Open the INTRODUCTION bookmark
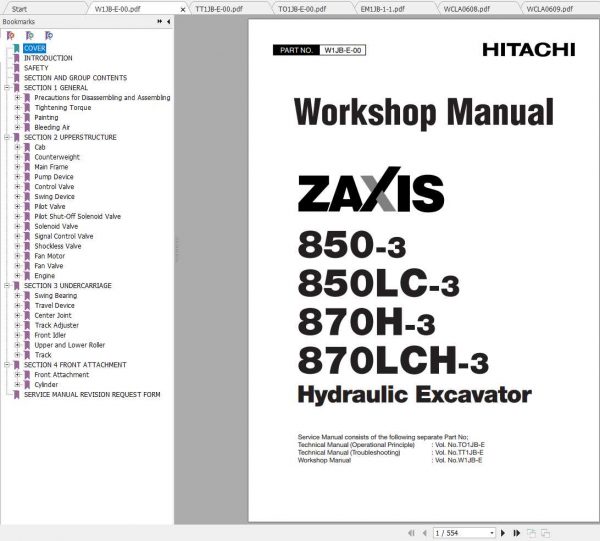 48,58
